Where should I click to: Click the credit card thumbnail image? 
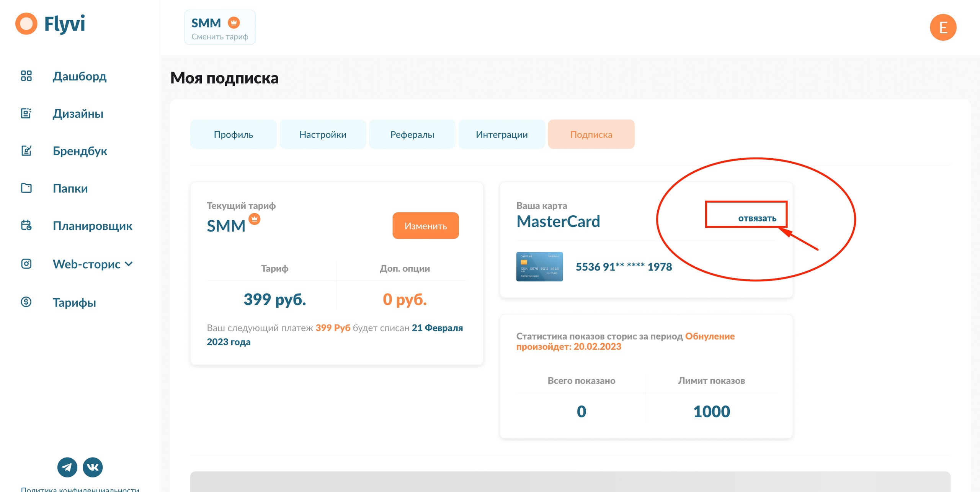coord(539,267)
